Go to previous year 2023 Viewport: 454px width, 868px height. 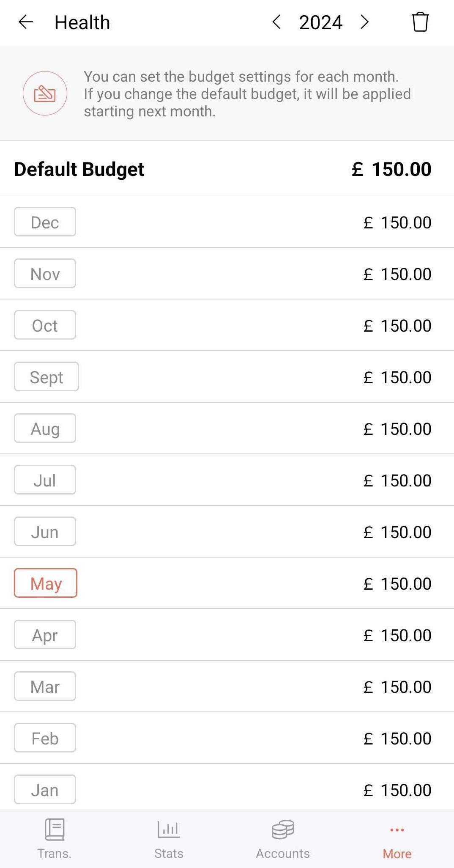click(x=277, y=22)
